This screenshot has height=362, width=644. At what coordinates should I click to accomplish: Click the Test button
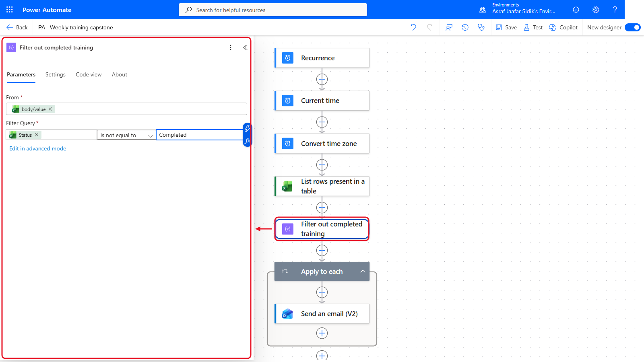pos(533,27)
